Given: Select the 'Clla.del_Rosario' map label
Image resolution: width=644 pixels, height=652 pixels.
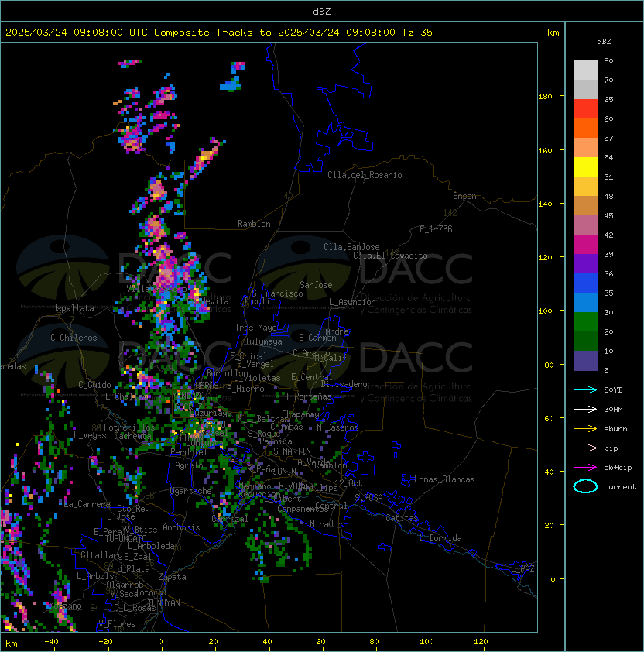Looking at the screenshot, I should pyautogui.click(x=365, y=175).
